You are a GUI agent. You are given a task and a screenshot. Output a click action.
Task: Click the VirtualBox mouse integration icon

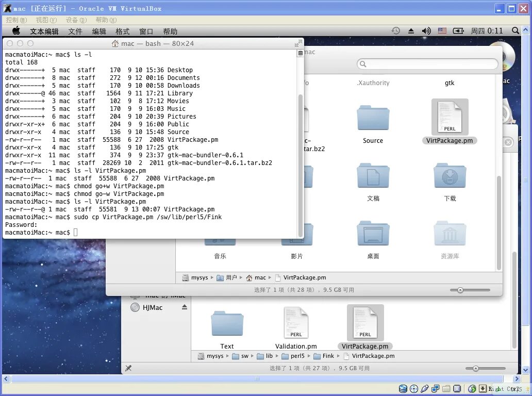tap(472, 389)
